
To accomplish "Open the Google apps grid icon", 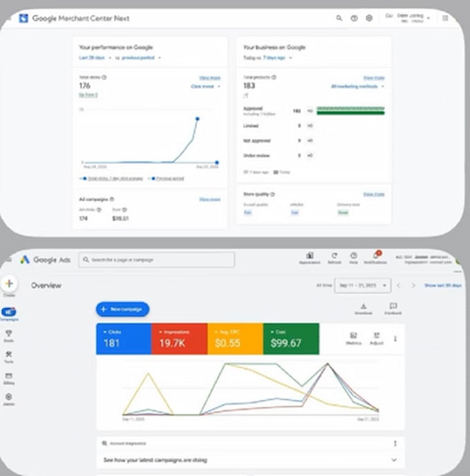I will [x=445, y=18].
